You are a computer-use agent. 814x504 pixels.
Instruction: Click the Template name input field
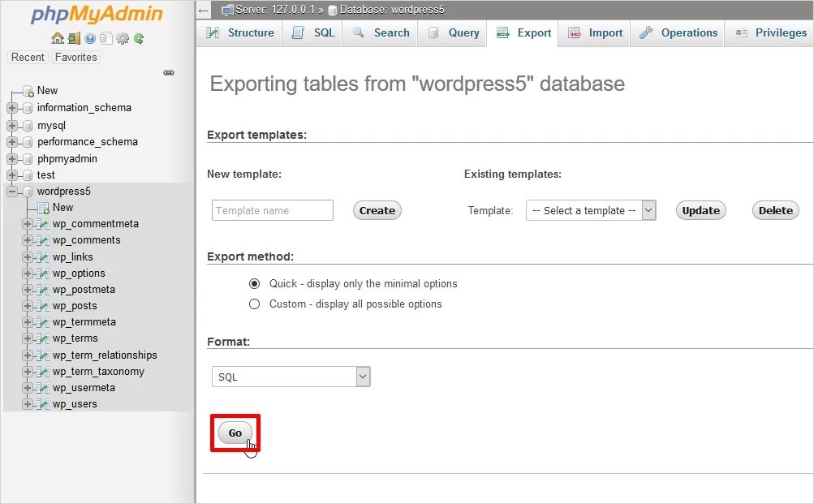(271, 209)
